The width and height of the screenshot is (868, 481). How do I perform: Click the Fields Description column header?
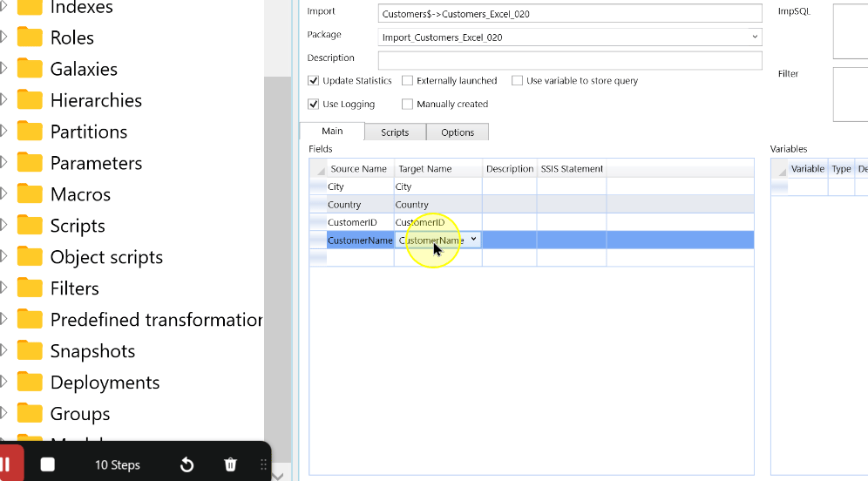pyautogui.click(x=509, y=169)
